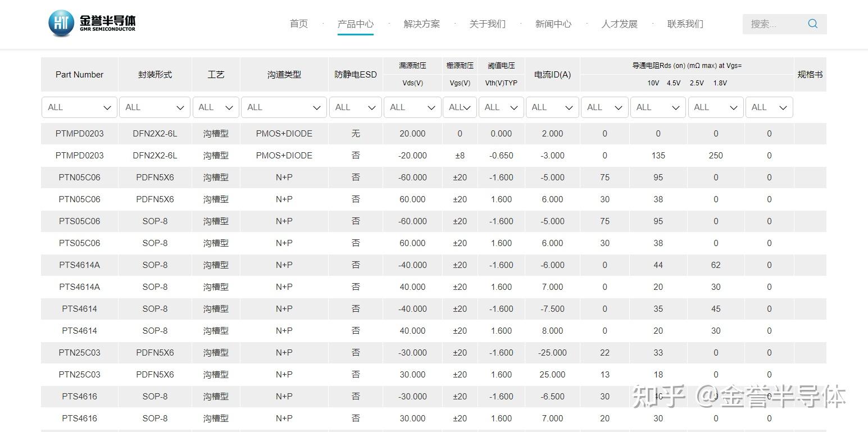The width and height of the screenshot is (868, 432).
Task: Visit the 联系我们 page
Action: 685,24
